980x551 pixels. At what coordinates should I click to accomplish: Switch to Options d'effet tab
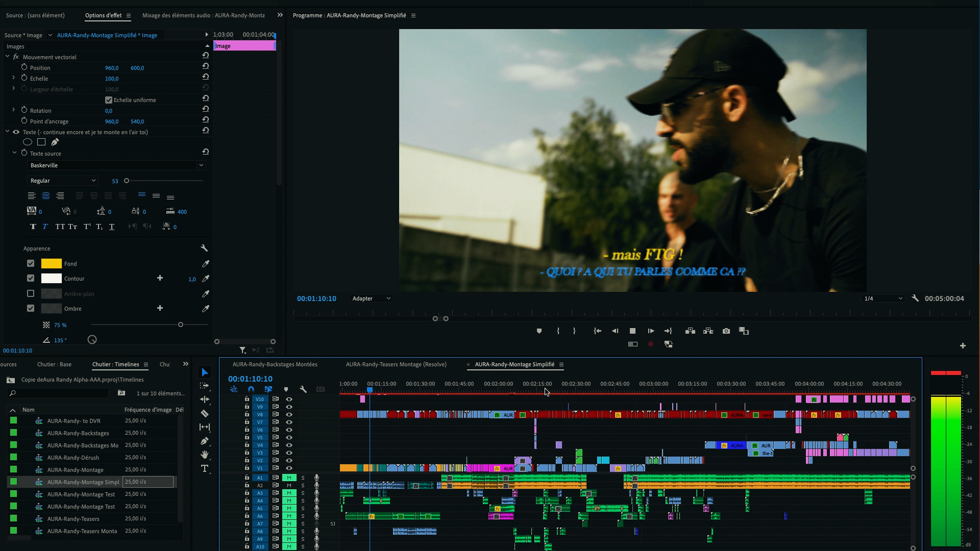tap(103, 15)
